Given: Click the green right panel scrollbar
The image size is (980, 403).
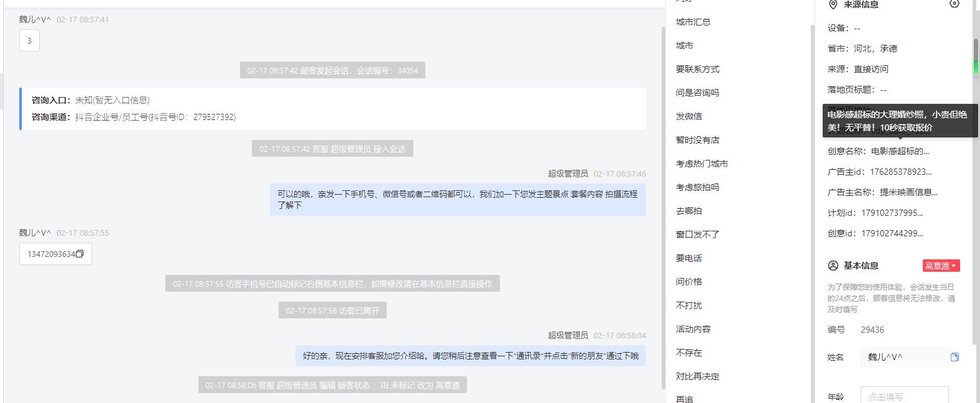Looking at the screenshot, I should tap(976, 57).
